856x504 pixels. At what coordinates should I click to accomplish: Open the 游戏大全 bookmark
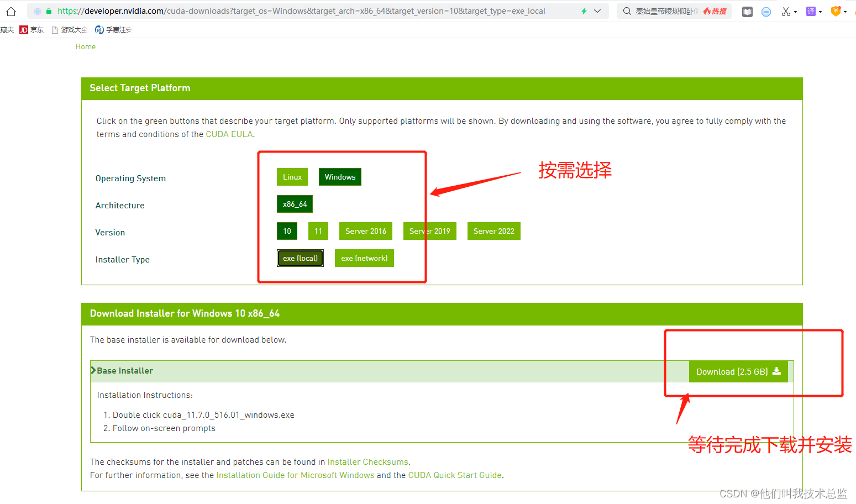tap(69, 30)
